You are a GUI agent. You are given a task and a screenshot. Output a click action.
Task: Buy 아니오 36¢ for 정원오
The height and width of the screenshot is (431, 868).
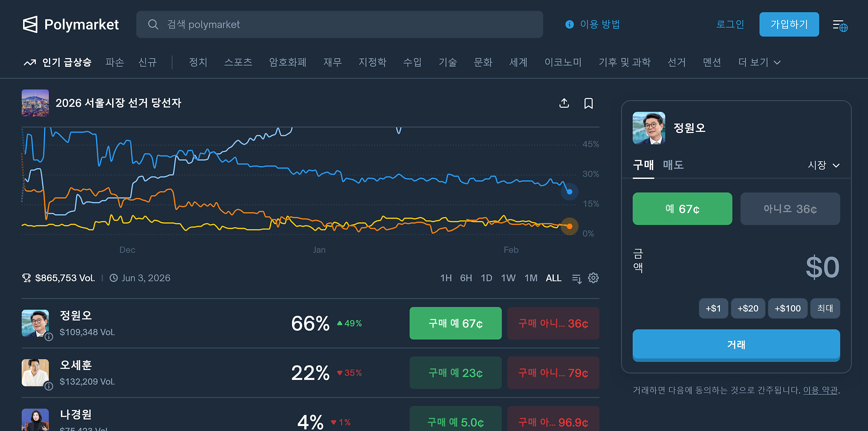coord(553,323)
